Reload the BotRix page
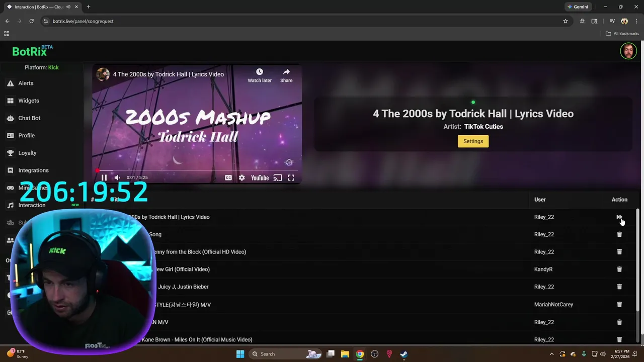The height and width of the screenshot is (362, 644). click(x=31, y=21)
